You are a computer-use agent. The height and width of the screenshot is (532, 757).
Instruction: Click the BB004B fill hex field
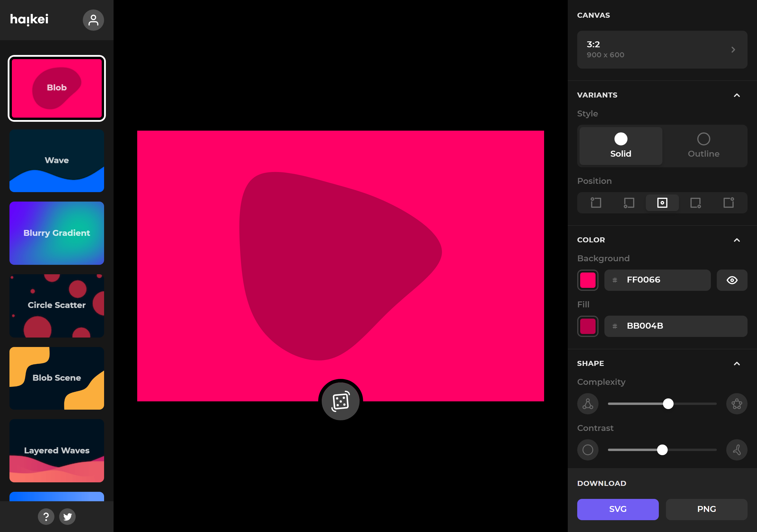point(676,326)
